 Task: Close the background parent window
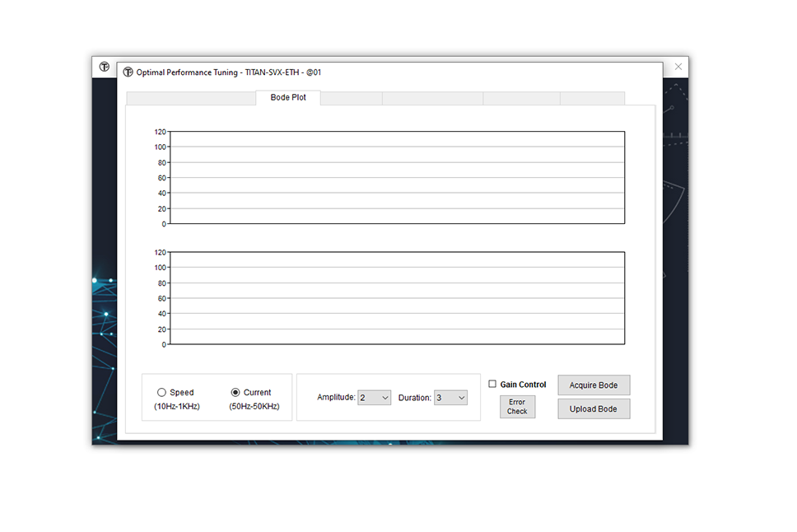[678, 67]
